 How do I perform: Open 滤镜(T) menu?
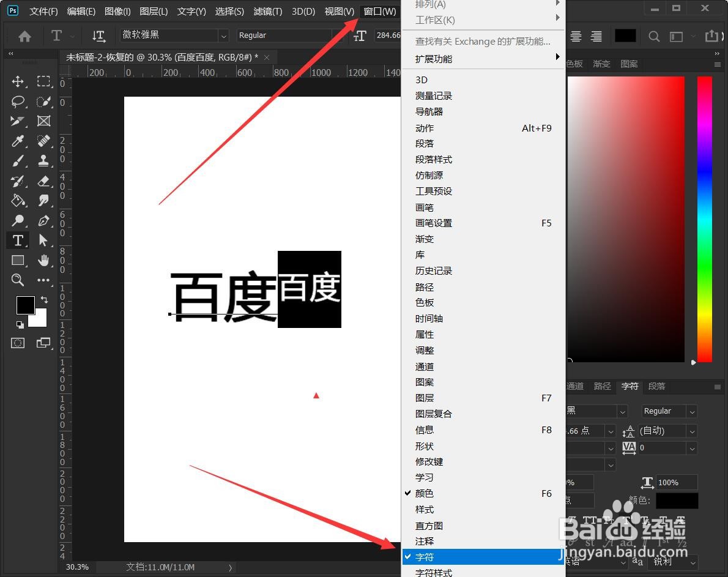(x=268, y=11)
